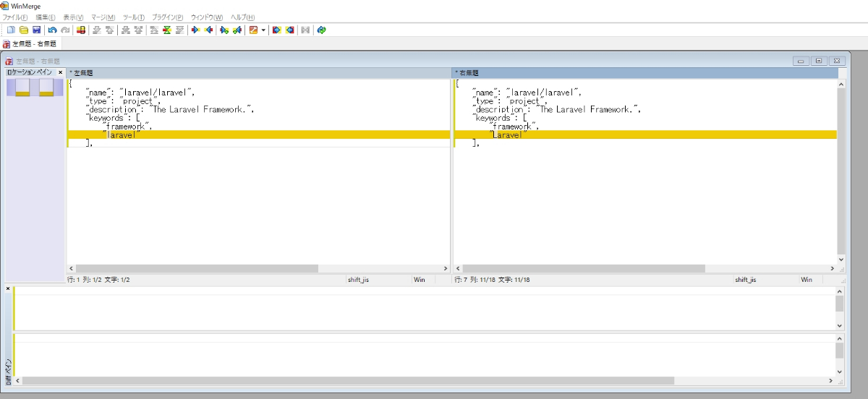Click the 左無題 left pane header
Viewport: 868px width, 399px height.
click(258, 72)
